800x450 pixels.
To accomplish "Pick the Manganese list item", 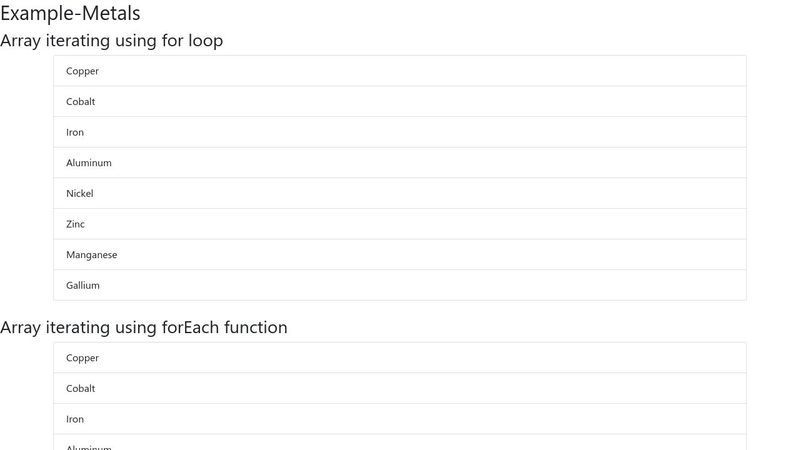I will coord(92,255).
